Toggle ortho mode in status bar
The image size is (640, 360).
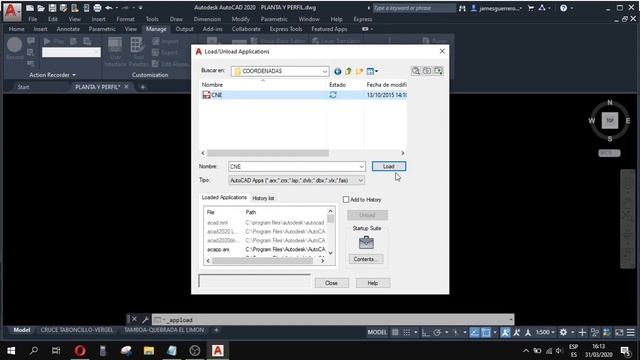pos(425,332)
